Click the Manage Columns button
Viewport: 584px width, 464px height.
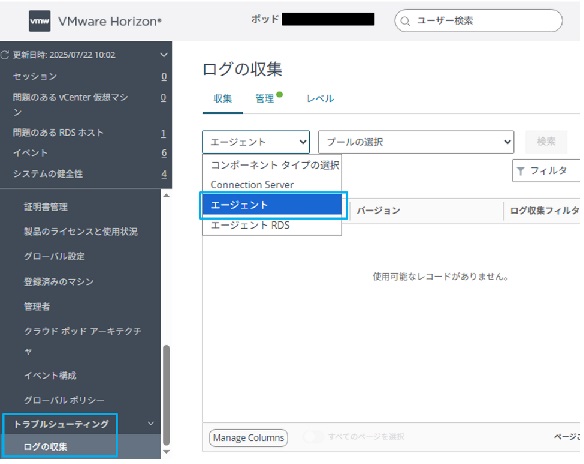pyautogui.click(x=248, y=437)
